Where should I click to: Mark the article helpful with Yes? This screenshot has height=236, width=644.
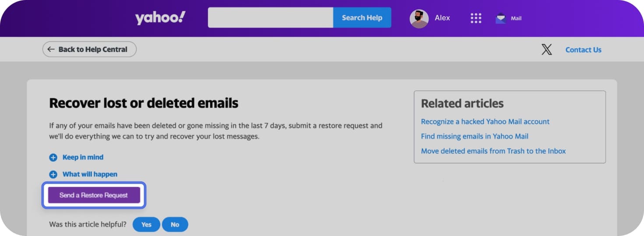(x=146, y=225)
